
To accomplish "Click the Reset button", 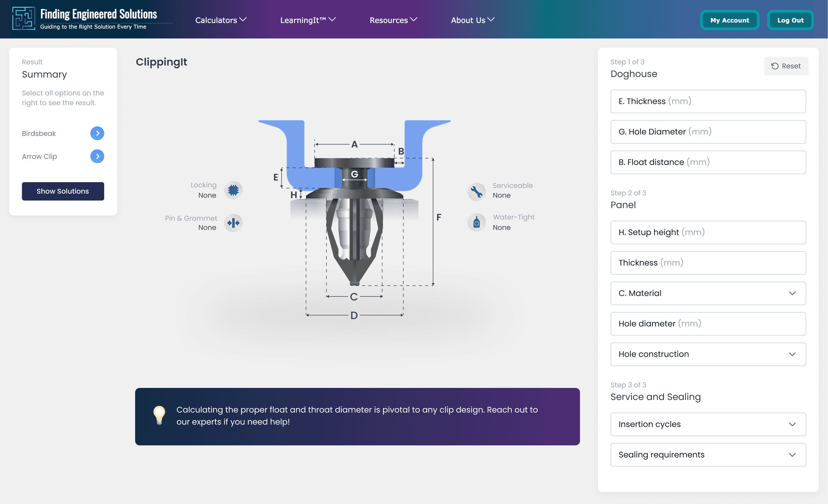I will [786, 66].
